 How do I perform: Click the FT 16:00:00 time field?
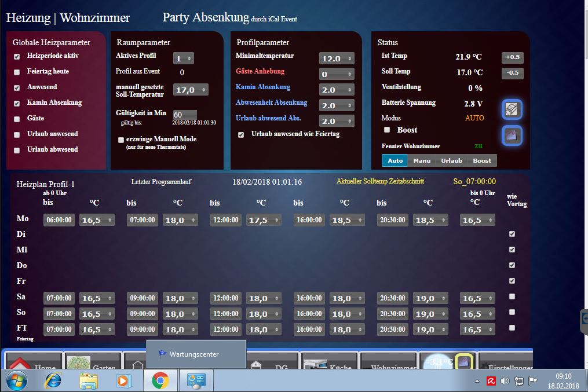point(309,329)
